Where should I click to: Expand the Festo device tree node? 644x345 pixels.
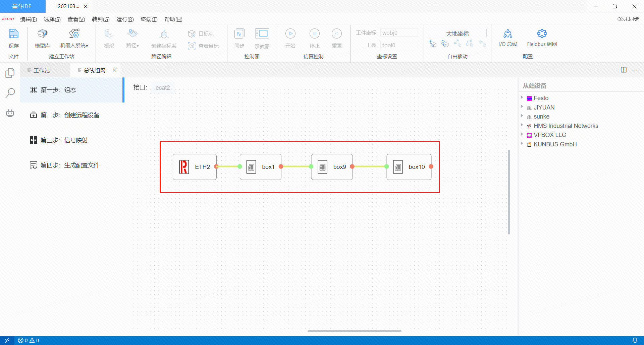522,97
